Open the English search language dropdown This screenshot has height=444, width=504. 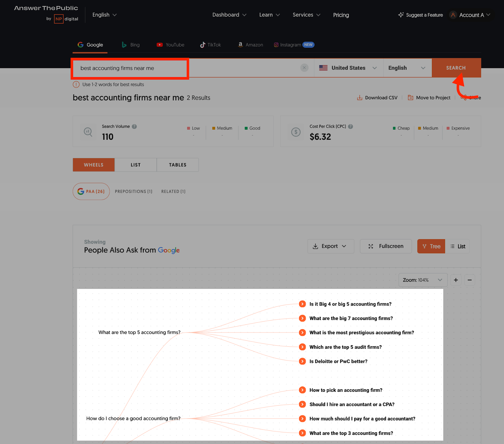407,68
